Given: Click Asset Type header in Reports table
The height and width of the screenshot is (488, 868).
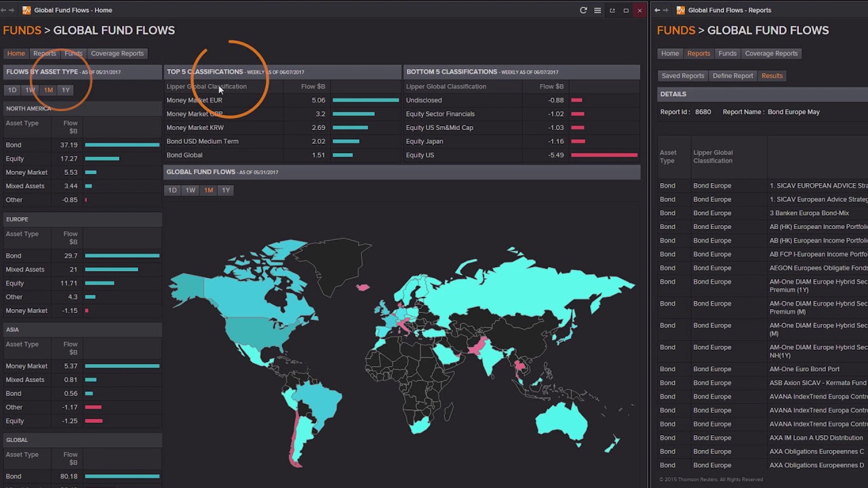Looking at the screenshot, I should [x=668, y=157].
